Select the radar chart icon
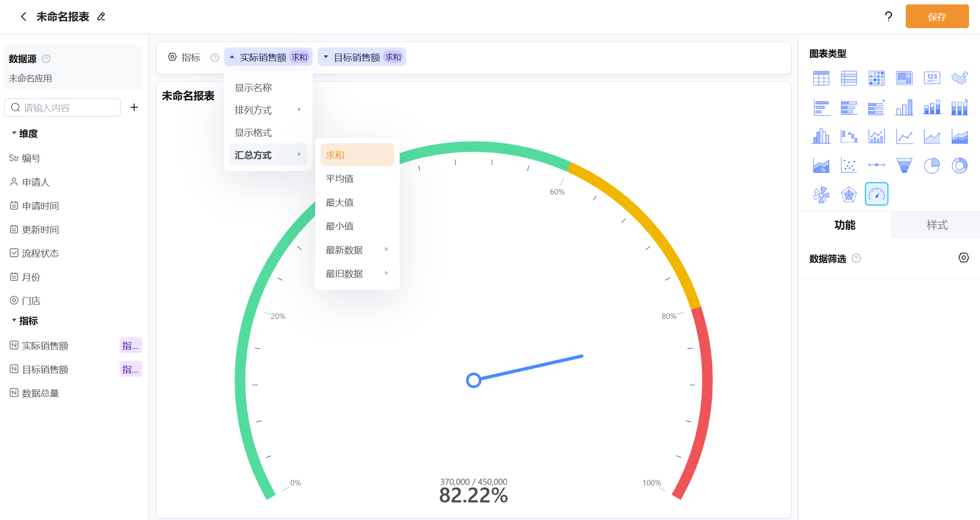 click(x=849, y=194)
